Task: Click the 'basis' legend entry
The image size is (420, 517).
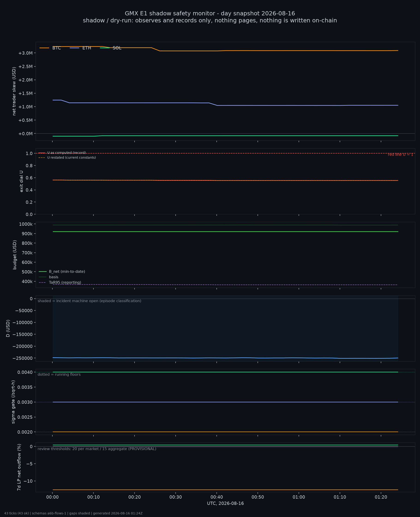Action: (x=54, y=277)
